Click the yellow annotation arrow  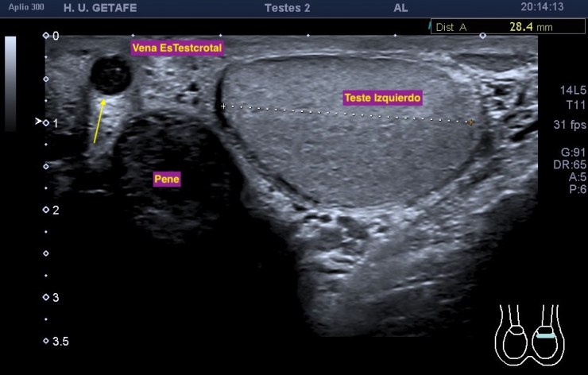pos(99,120)
